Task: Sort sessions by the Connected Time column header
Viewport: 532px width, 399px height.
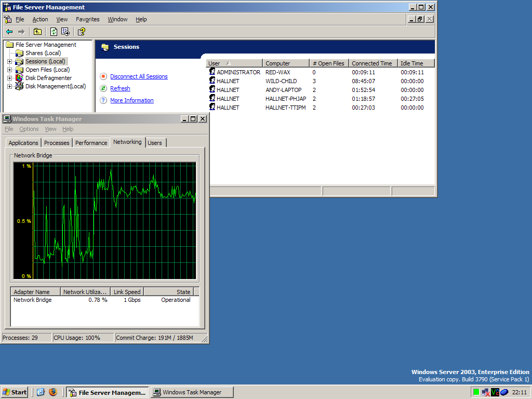Action: (373, 63)
